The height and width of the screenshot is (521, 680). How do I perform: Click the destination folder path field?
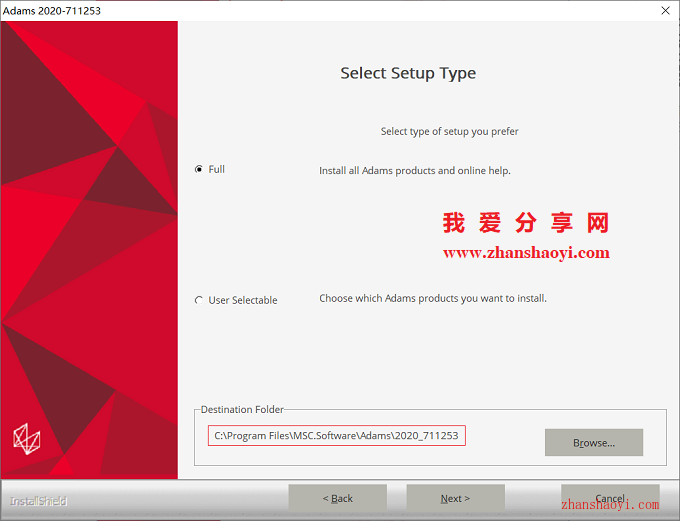pos(337,436)
